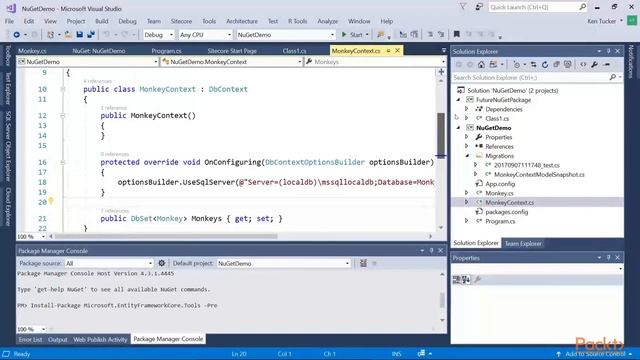Click the Home icon in Solution Explorer
The image size is (640, 360).
[x=482, y=64]
